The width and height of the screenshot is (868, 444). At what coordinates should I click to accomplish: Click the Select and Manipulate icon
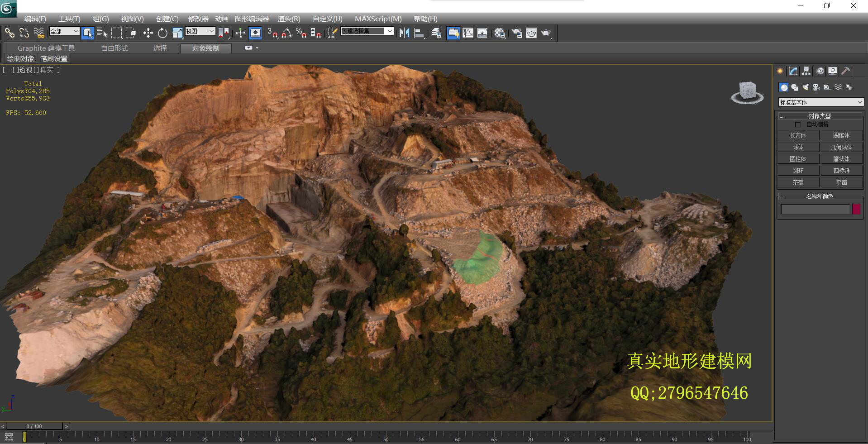click(x=240, y=33)
